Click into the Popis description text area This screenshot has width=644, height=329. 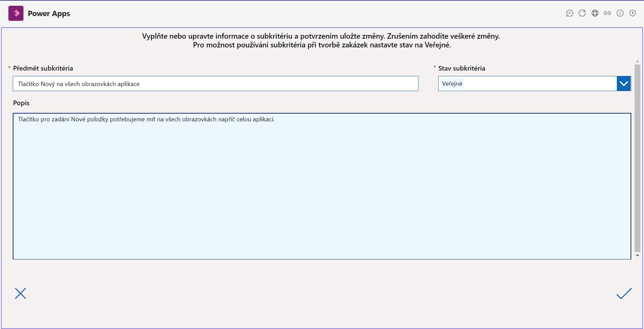[322, 186]
